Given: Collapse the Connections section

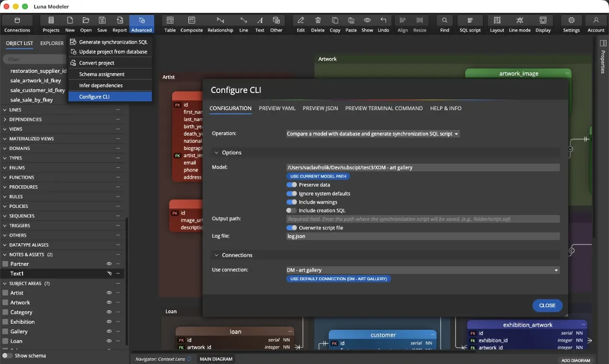Looking at the screenshot, I should [x=216, y=255].
